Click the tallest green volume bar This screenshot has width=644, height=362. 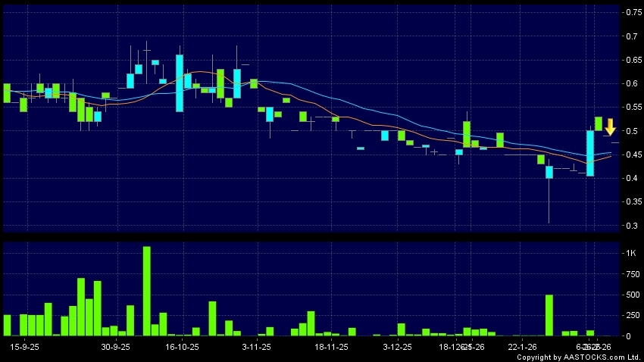pos(146,291)
